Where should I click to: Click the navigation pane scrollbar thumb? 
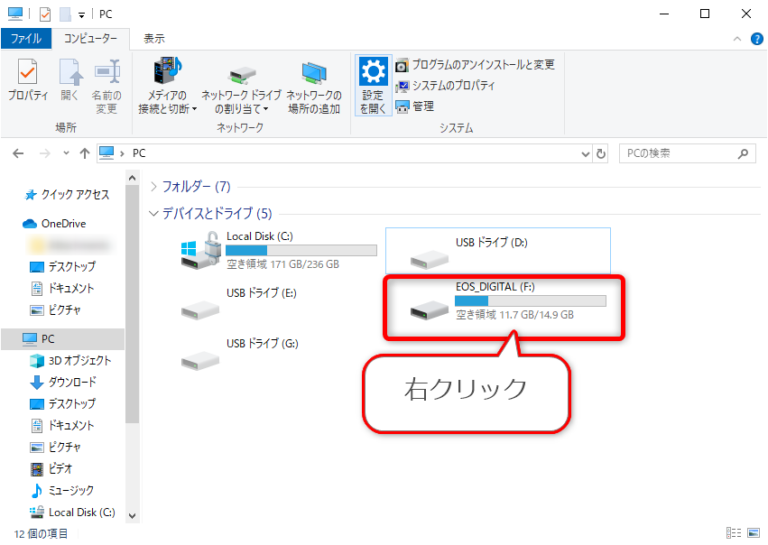click(132, 305)
